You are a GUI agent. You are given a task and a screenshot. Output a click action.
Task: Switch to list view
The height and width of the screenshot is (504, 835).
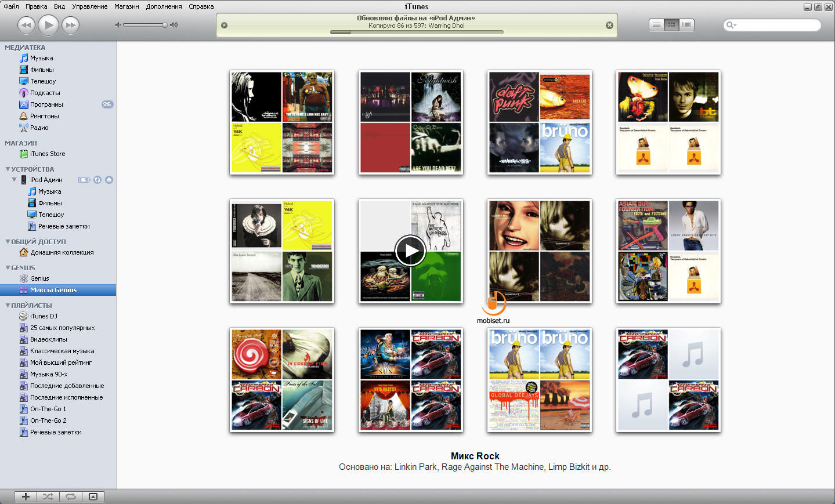click(656, 24)
